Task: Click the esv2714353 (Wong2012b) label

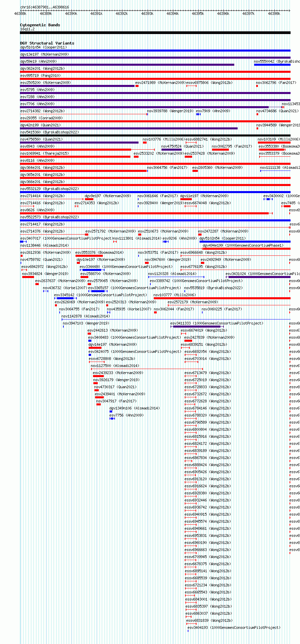Action: tap(97, 203)
